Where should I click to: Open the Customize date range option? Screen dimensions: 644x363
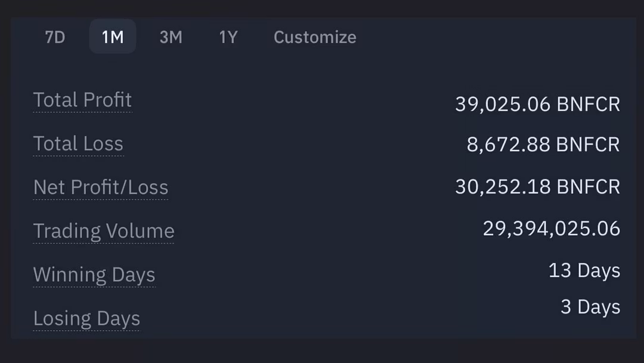pyautogui.click(x=315, y=37)
